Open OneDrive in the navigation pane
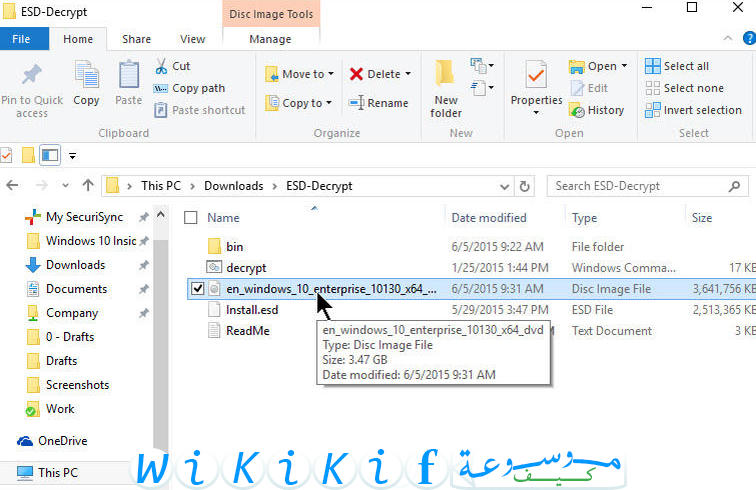Image resolution: width=756 pixels, height=490 pixels. click(x=52, y=441)
